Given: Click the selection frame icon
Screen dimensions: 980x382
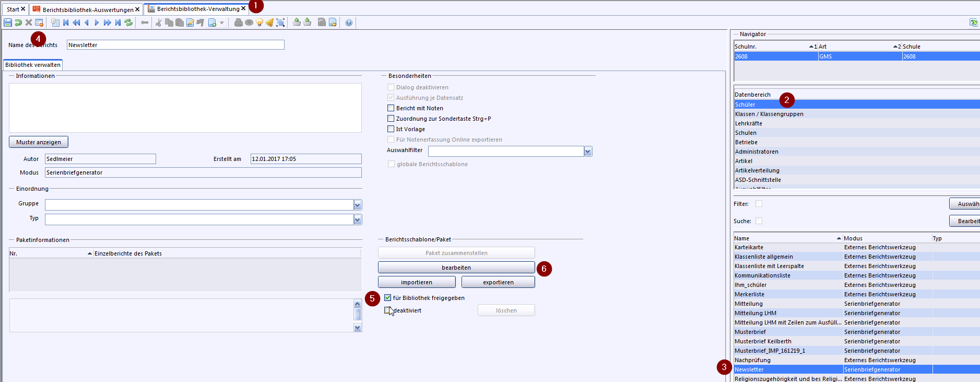Looking at the screenshot, I should click(x=280, y=22).
